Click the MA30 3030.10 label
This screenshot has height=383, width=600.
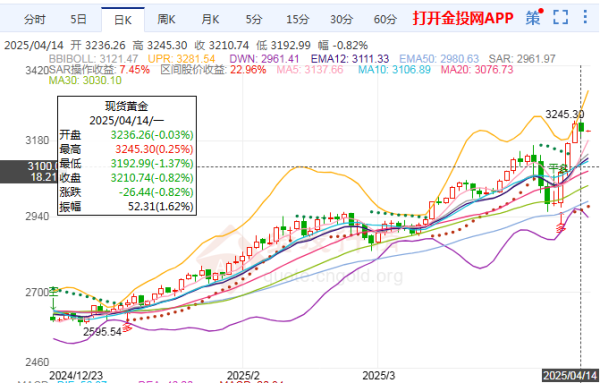point(85,80)
